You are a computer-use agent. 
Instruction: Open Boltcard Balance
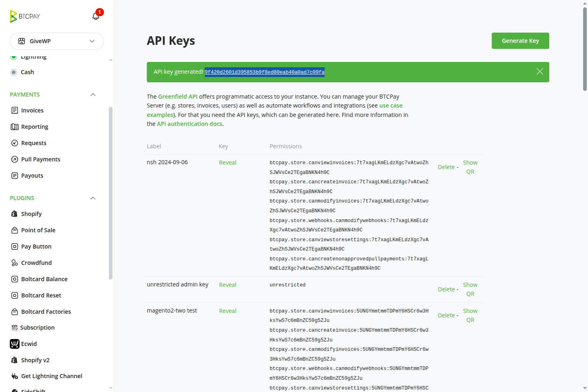tap(44, 279)
